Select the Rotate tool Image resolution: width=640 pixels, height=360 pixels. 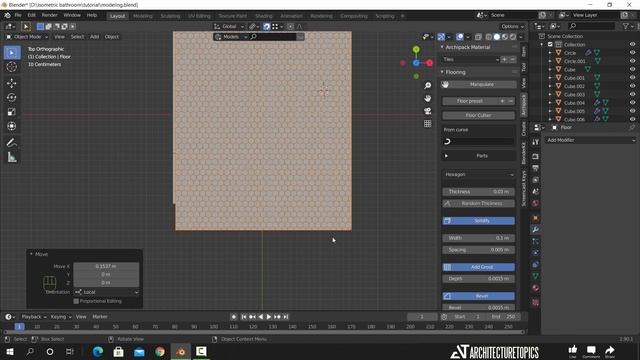coord(12,98)
